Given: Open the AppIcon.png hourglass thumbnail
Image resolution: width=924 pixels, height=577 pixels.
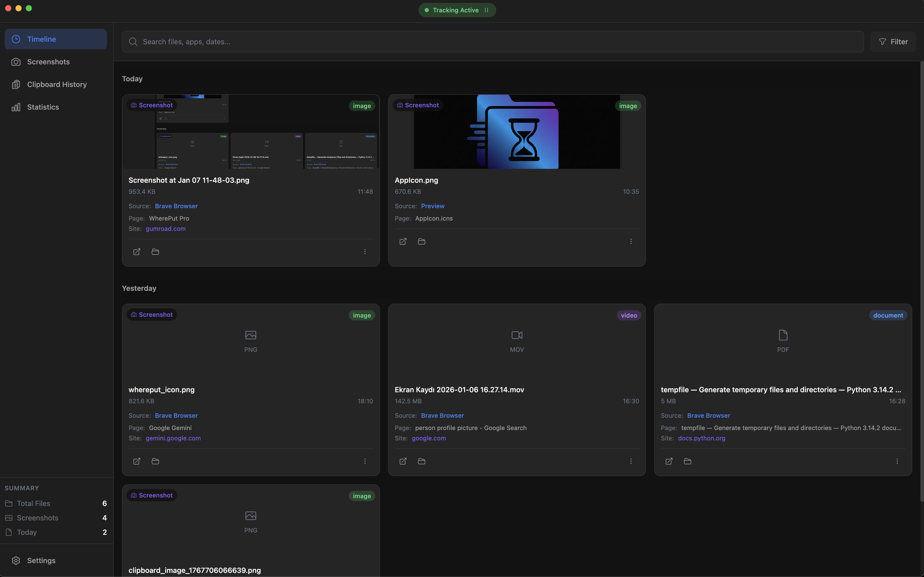Looking at the screenshot, I should (x=517, y=132).
